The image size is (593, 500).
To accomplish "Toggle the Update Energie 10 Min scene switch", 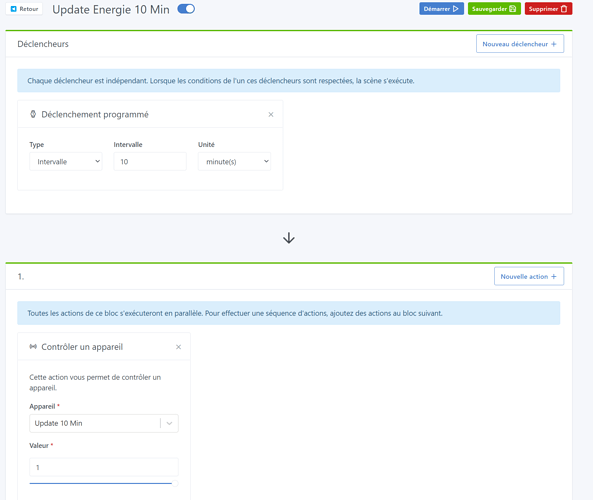I will (x=186, y=9).
